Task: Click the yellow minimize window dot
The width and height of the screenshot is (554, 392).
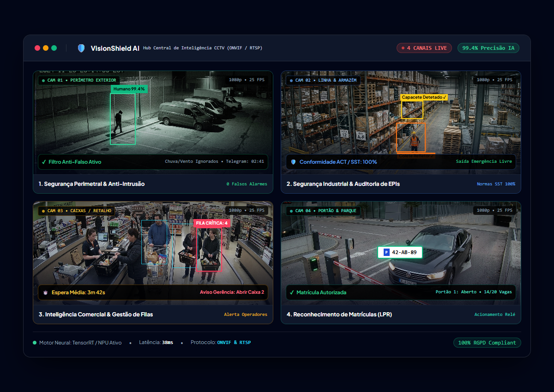Action: tap(46, 48)
